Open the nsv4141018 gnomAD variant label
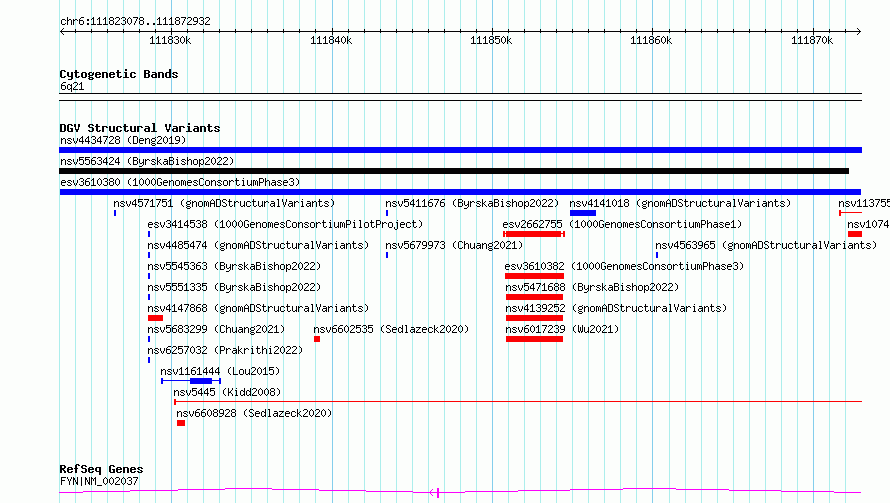 point(680,203)
